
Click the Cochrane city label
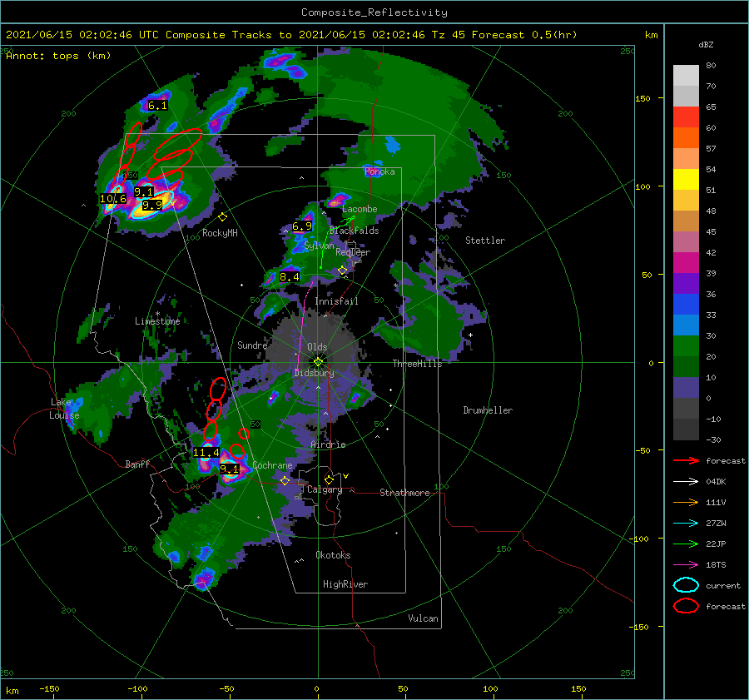[272, 465]
